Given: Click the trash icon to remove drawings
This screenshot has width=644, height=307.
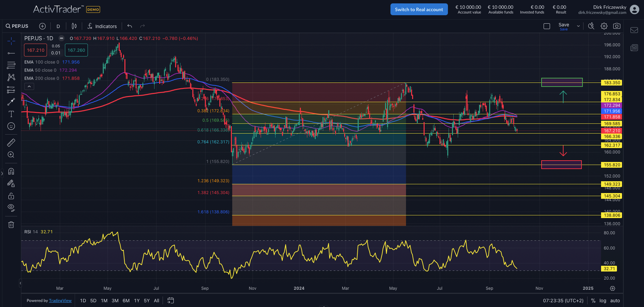Looking at the screenshot, I should pyautogui.click(x=11, y=225).
